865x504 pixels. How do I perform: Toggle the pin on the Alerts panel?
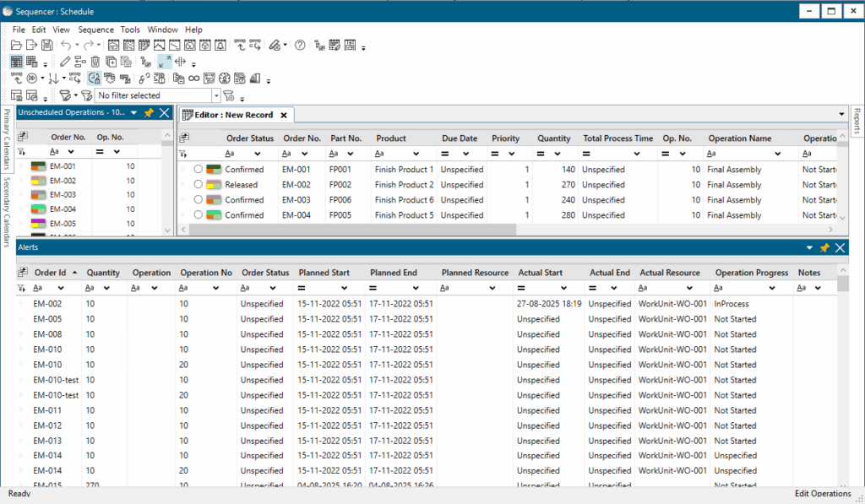tap(824, 247)
